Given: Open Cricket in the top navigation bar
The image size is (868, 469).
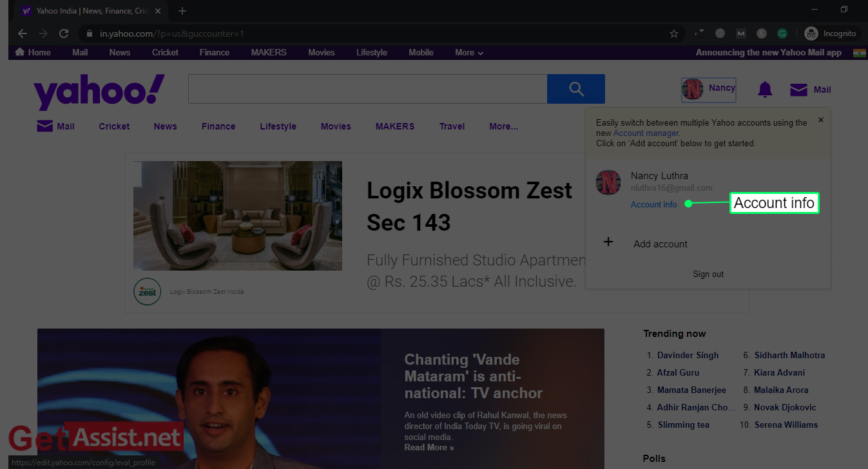Looking at the screenshot, I should pos(165,53).
